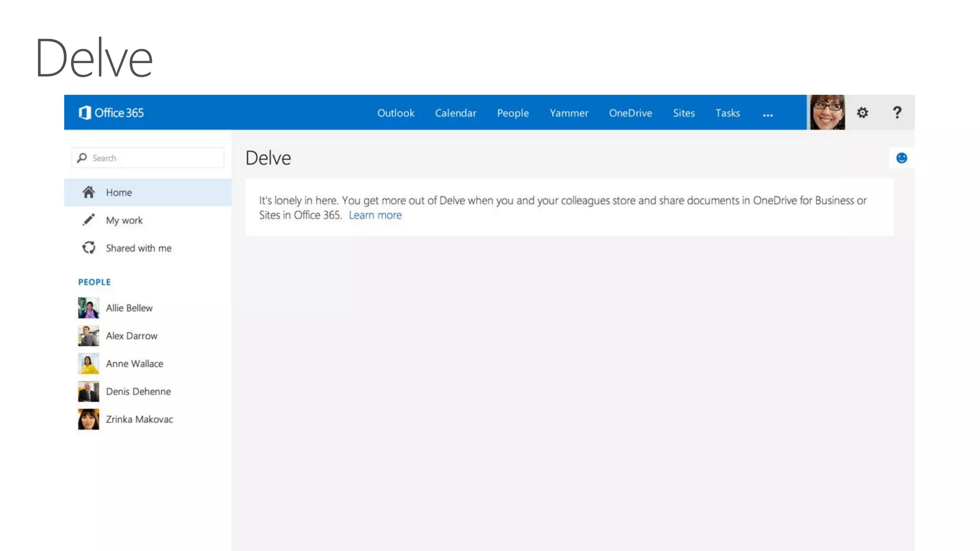Screen dimensions: 980x551
Task: Follow the Learn more link
Action: click(x=375, y=215)
